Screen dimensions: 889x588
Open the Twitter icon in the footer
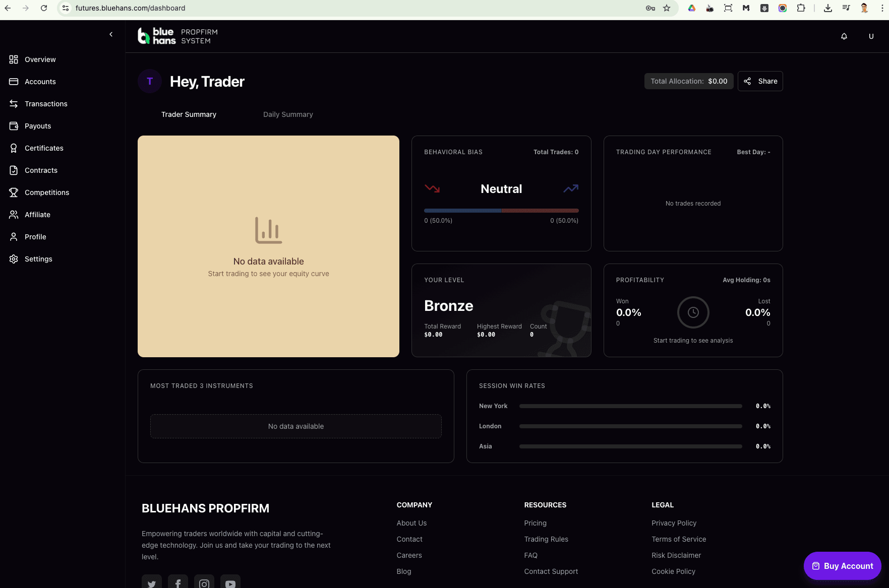[151, 583]
